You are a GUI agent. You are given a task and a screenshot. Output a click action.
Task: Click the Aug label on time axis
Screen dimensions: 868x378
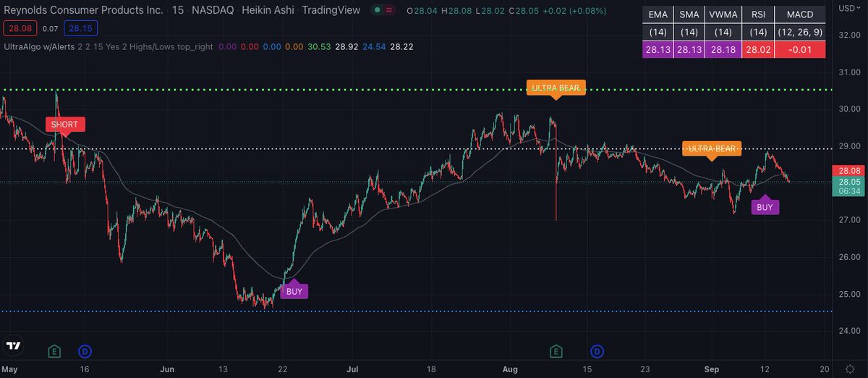[511, 369]
